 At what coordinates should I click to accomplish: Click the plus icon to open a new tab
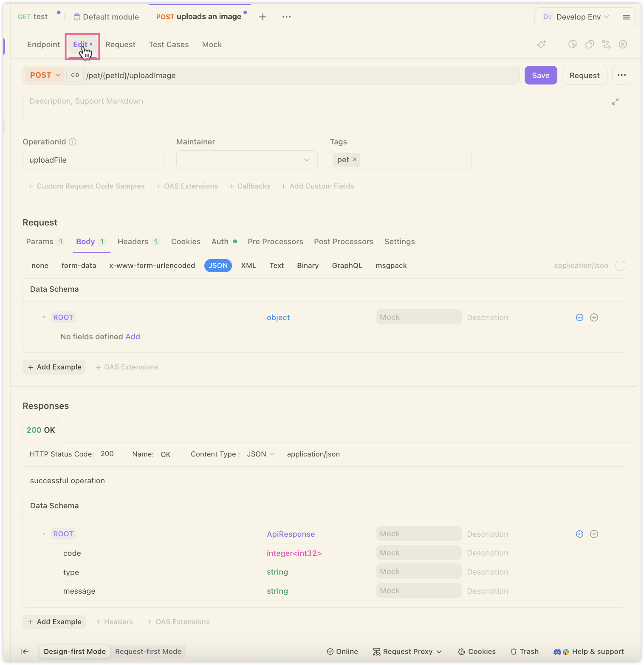pyautogui.click(x=263, y=17)
